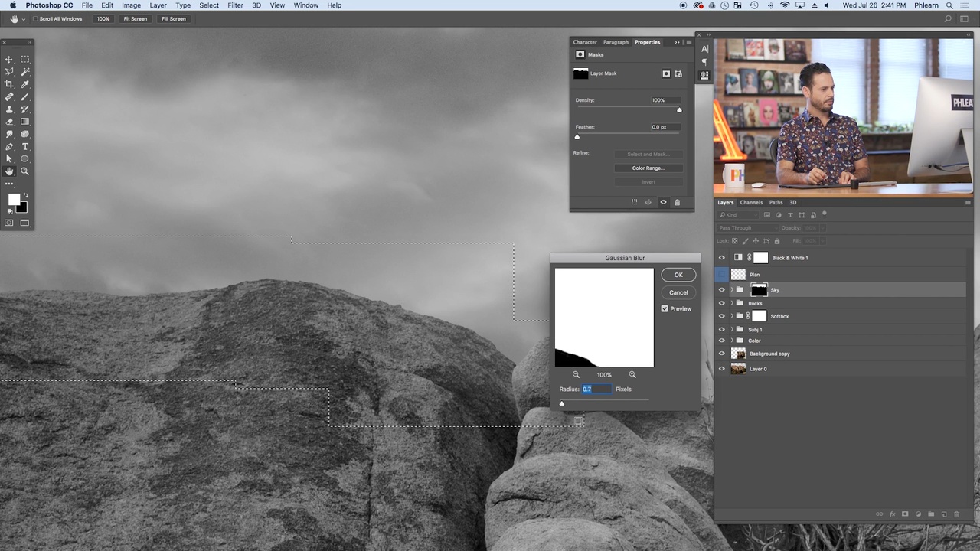
Task: Click OK in Gaussian Blur dialog
Action: pyautogui.click(x=678, y=275)
